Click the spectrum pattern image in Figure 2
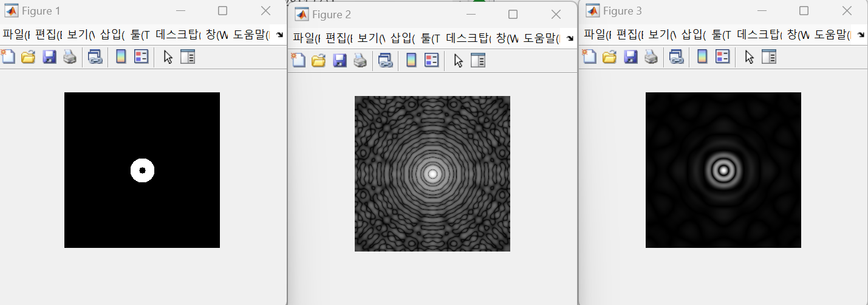Viewport: 868px width, 305px height. (x=432, y=174)
